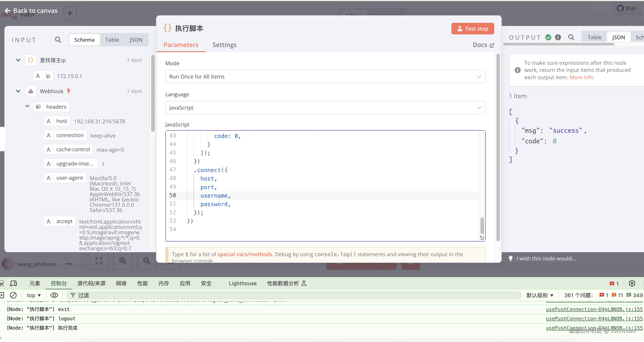Open the More info link
644x342 pixels.
click(x=581, y=77)
